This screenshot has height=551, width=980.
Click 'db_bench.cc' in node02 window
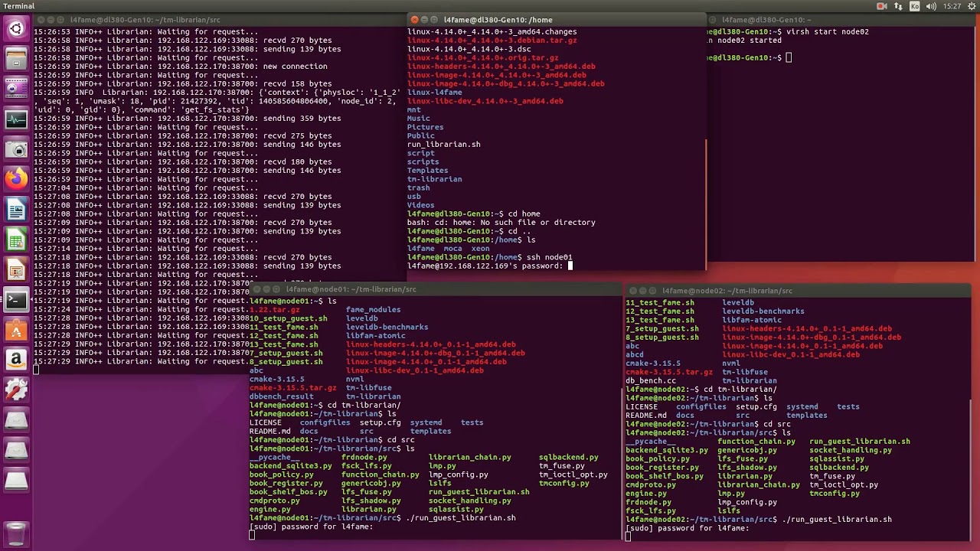point(651,380)
